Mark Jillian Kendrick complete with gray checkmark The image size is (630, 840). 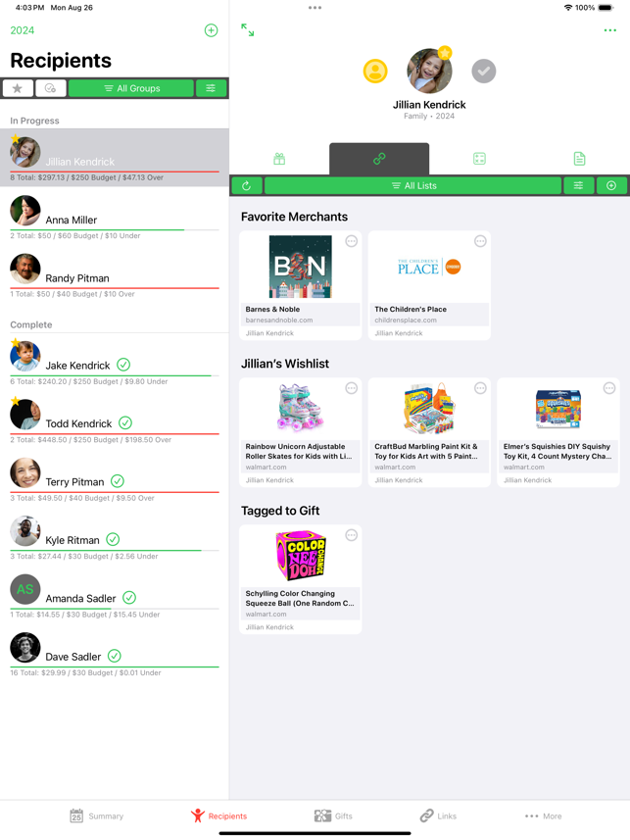pyautogui.click(x=484, y=72)
